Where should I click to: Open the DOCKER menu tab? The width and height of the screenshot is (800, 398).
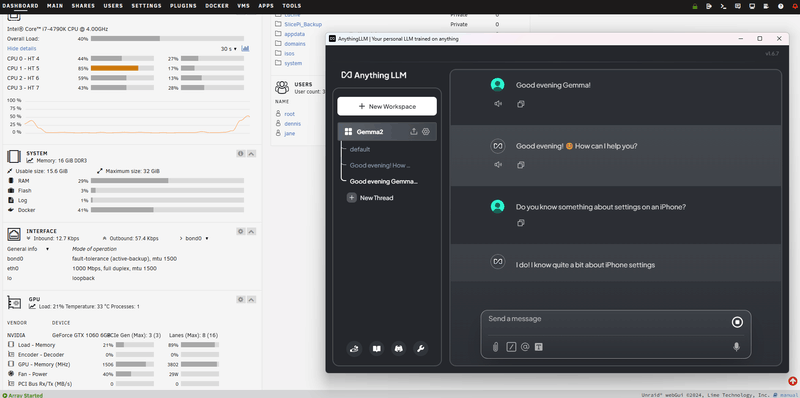click(x=217, y=6)
